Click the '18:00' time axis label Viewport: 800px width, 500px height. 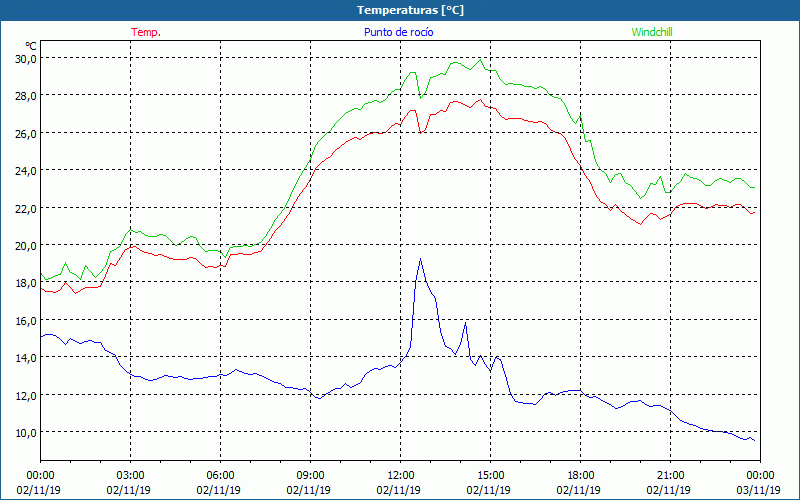coord(581,476)
